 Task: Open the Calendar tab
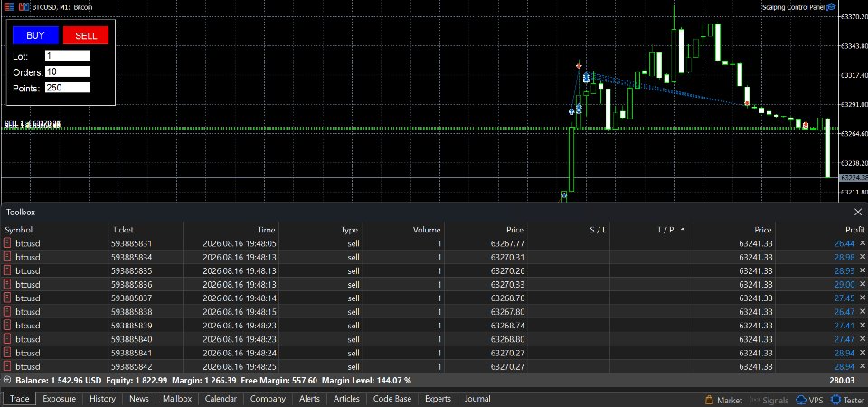click(221, 399)
